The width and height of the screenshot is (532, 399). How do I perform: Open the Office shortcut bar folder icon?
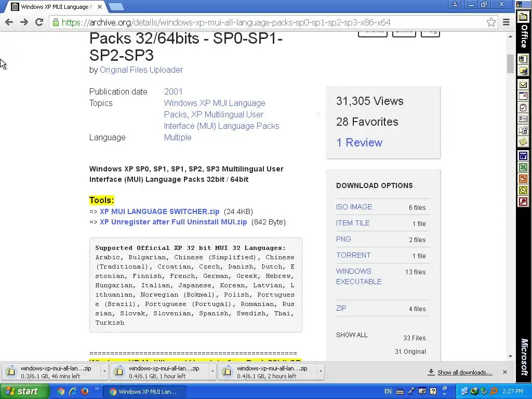click(x=523, y=17)
